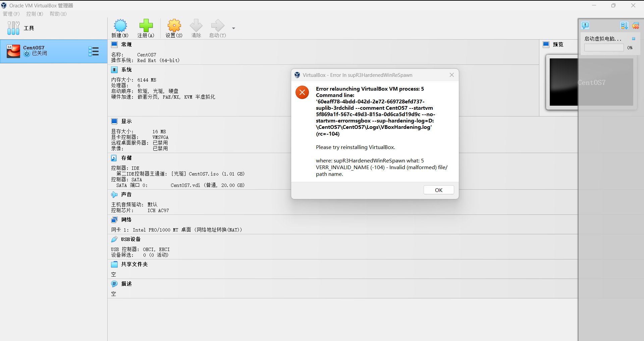Viewport: 644px width, 341px height.
Task: Open the CentOS7 machine tools list icon
Action: point(94,51)
